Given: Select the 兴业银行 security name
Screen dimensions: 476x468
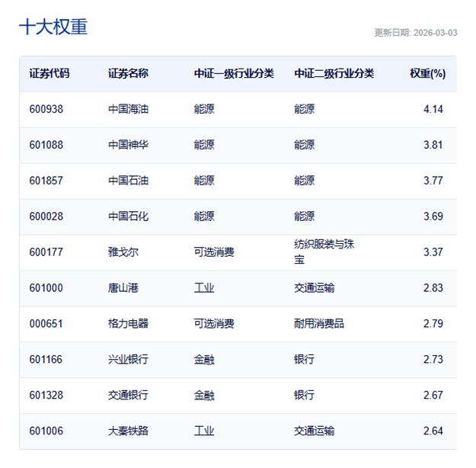Looking at the screenshot, I should (x=128, y=359).
